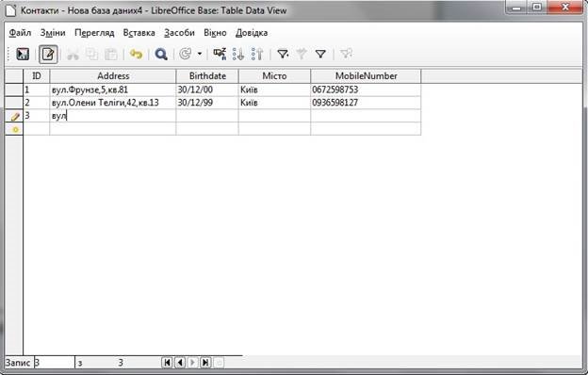The width and height of the screenshot is (588, 375).
Task: Click empty MobileNumber cell in row 3
Action: (366, 116)
